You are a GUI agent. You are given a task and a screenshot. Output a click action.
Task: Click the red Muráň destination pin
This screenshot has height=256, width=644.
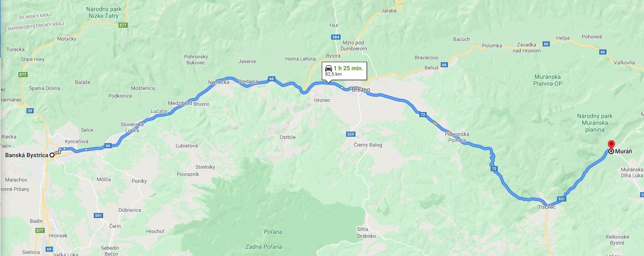coord(611,145)
